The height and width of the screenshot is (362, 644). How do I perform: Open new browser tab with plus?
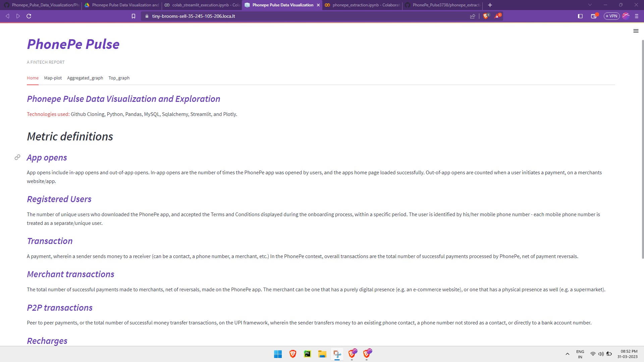(x=490, y=5)
